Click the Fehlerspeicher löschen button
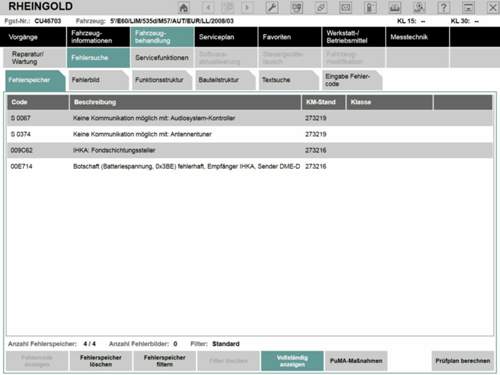500x375 pixels. pyautogui.click(x=101, y=361)
